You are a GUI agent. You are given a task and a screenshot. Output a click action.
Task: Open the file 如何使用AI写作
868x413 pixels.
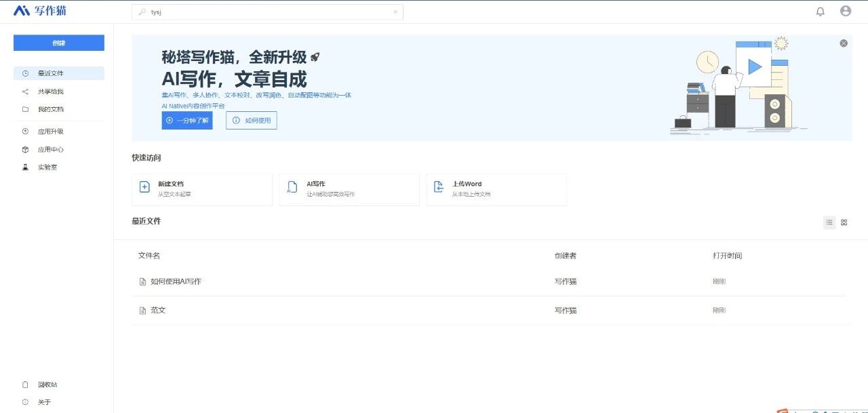point(176,281)
